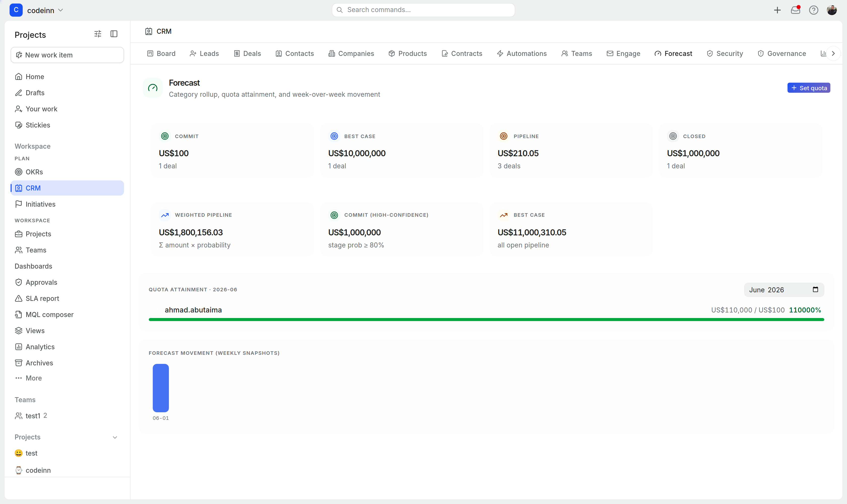
Task: Open the create new plus icon in top bar
Action: click(x=777, y=10)
